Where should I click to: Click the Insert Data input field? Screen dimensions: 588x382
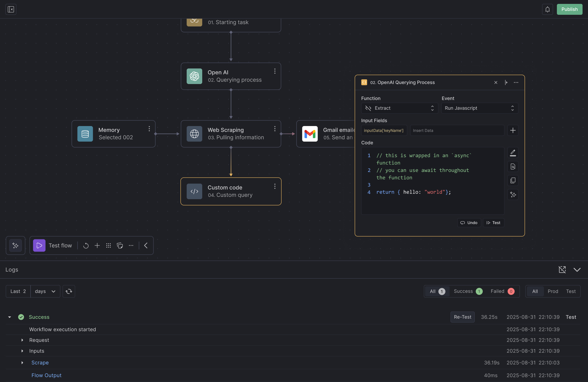(457, 130)
